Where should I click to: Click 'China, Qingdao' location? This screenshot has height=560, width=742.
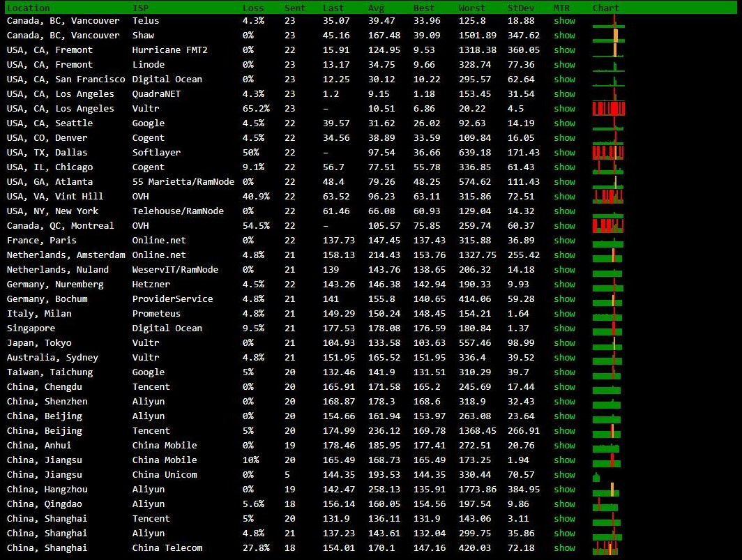point(45,504)
